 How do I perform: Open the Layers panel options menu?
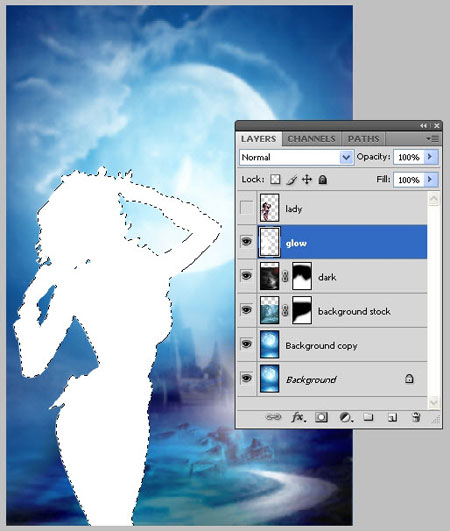[432, 139]
